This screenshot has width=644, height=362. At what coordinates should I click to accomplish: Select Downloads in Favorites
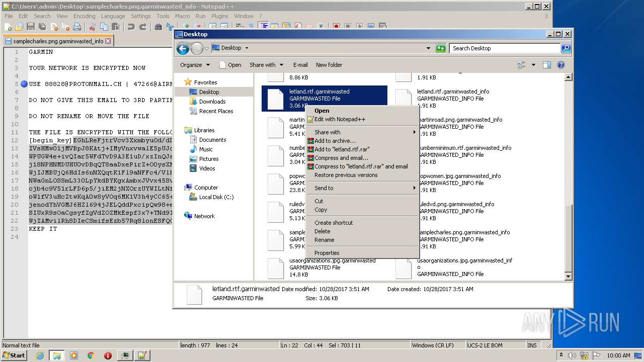212,102
